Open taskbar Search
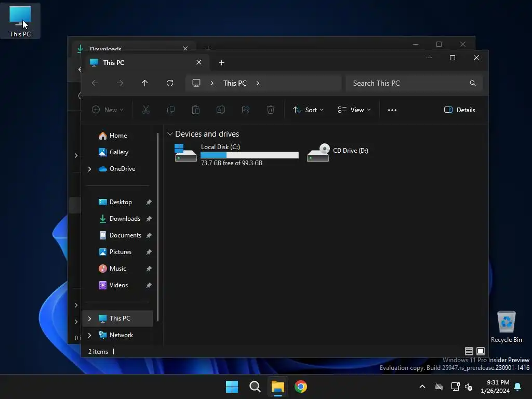Screen dimensions: 532x399 point(255,387)
